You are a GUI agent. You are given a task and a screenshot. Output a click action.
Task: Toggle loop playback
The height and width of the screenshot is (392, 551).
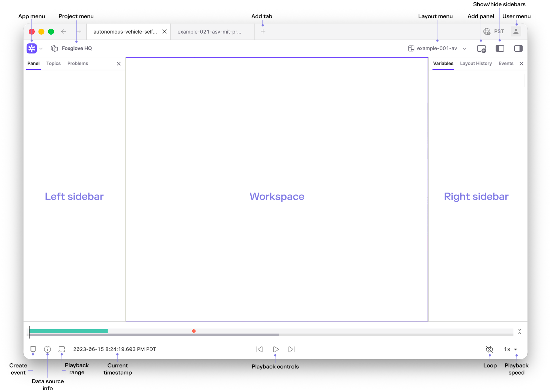click(x=489, y=349)
